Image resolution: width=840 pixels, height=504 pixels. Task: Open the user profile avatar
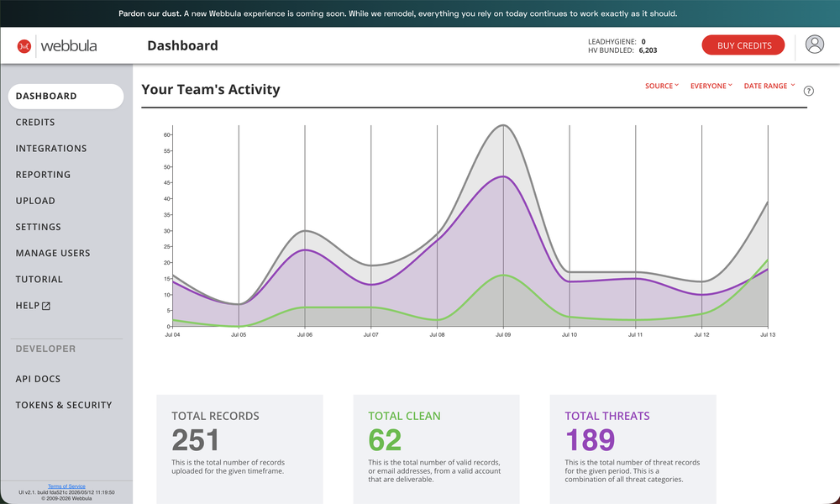(814, 45)
